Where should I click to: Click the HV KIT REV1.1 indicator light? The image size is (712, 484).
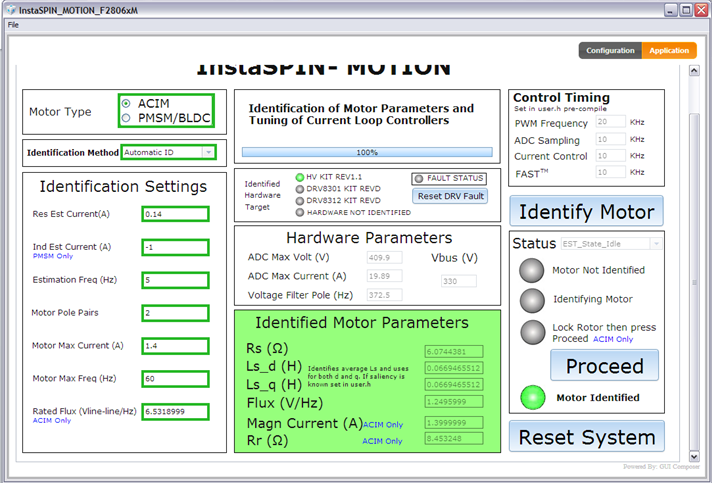pyautogui.click(x=300, y=177)
